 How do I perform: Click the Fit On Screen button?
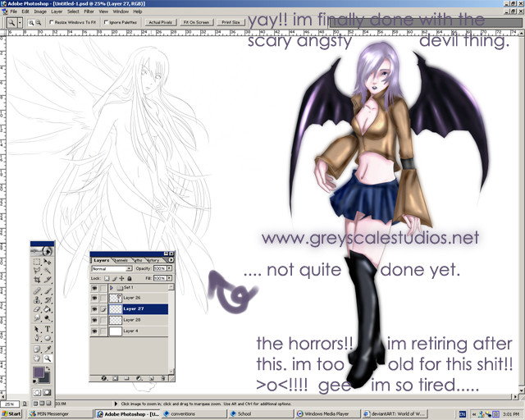click(x=196, y=22)
